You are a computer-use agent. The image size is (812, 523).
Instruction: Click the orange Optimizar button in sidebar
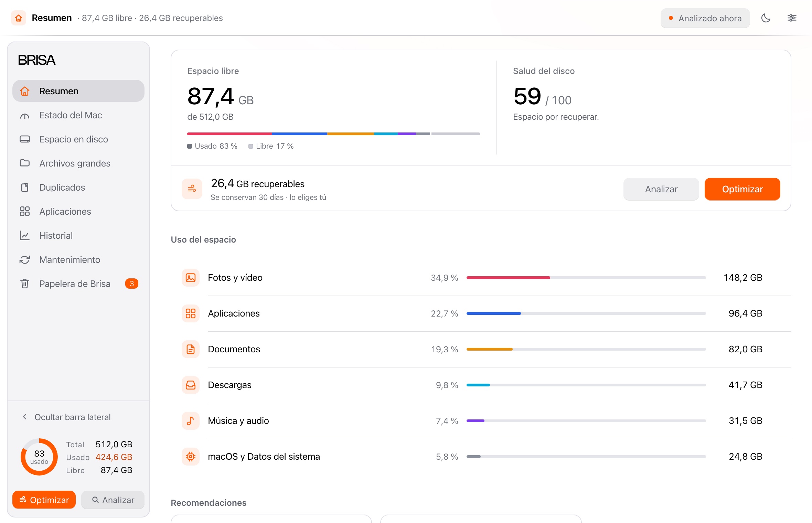click(44, 500)
